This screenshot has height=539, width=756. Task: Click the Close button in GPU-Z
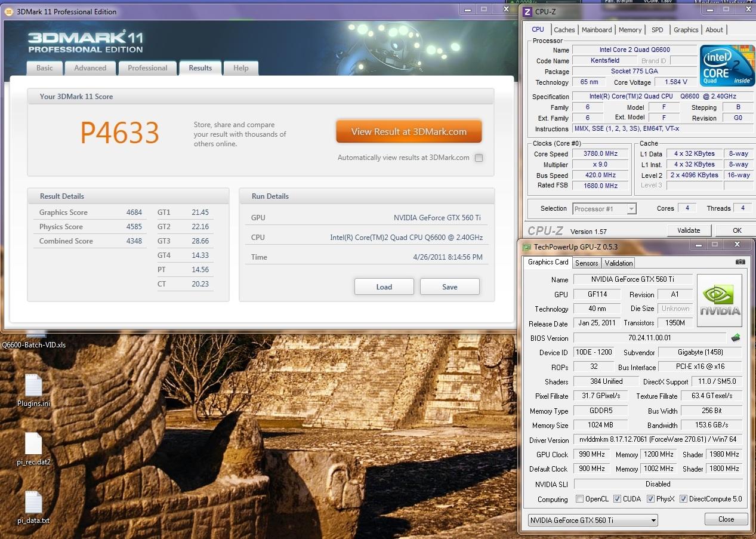[726, 519]
